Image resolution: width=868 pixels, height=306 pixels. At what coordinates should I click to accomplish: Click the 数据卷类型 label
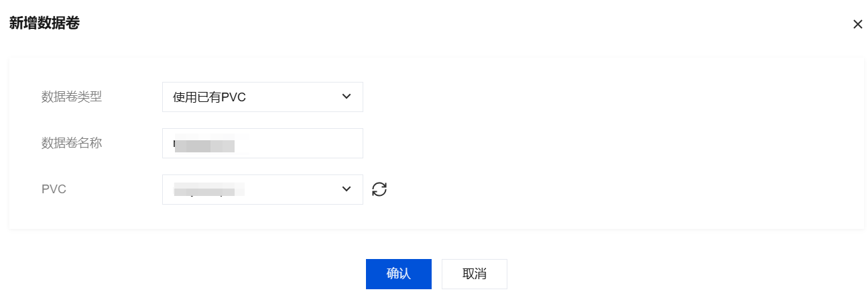click(72, 97)
